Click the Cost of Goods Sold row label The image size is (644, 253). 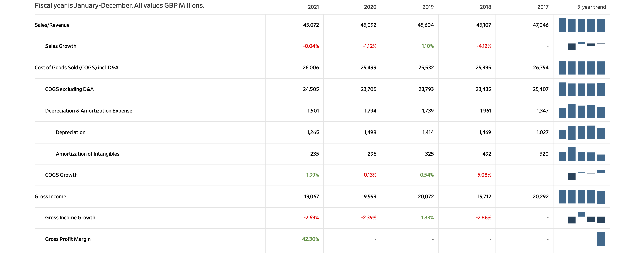pyautogui.click(x=77, y=68)
